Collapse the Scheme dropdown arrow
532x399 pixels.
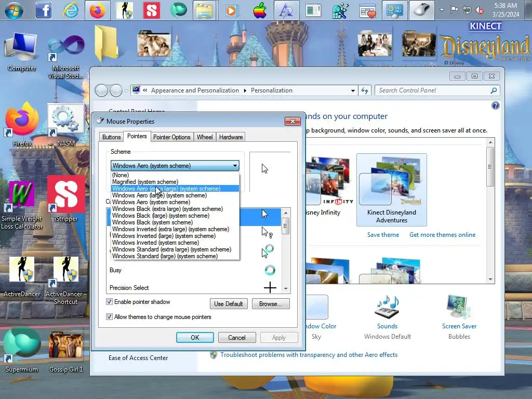click(235, 166)
